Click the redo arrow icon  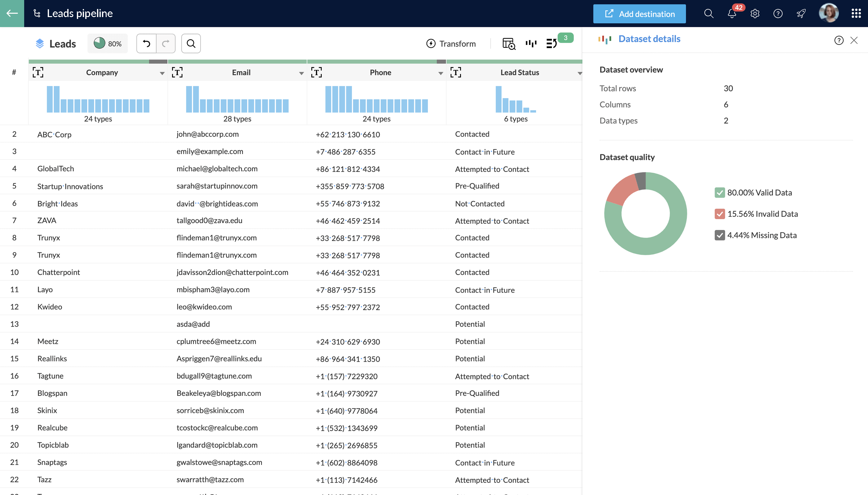pos(166,43)
